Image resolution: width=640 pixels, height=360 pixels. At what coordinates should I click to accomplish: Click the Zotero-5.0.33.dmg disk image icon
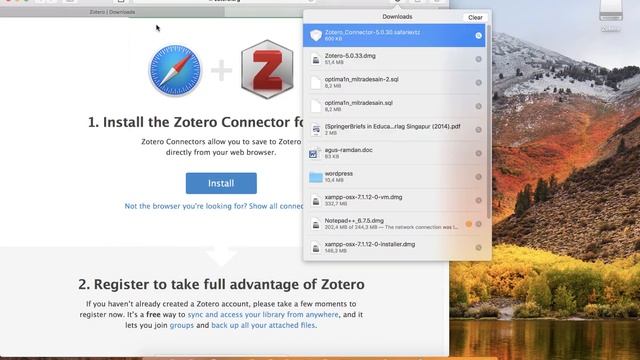tap(316, 60)
